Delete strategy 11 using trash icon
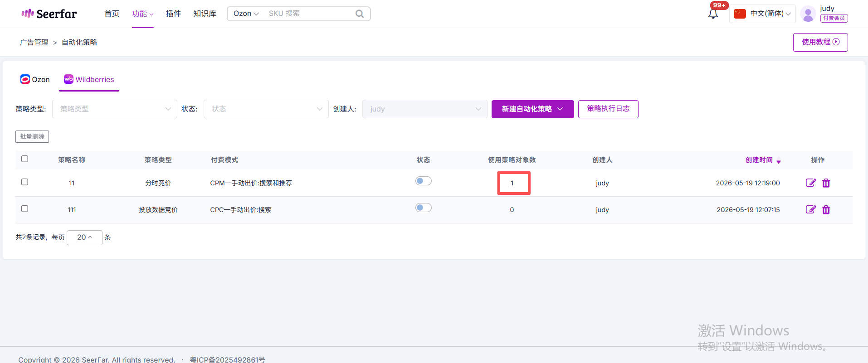868x363 pixels. (826, 183)
